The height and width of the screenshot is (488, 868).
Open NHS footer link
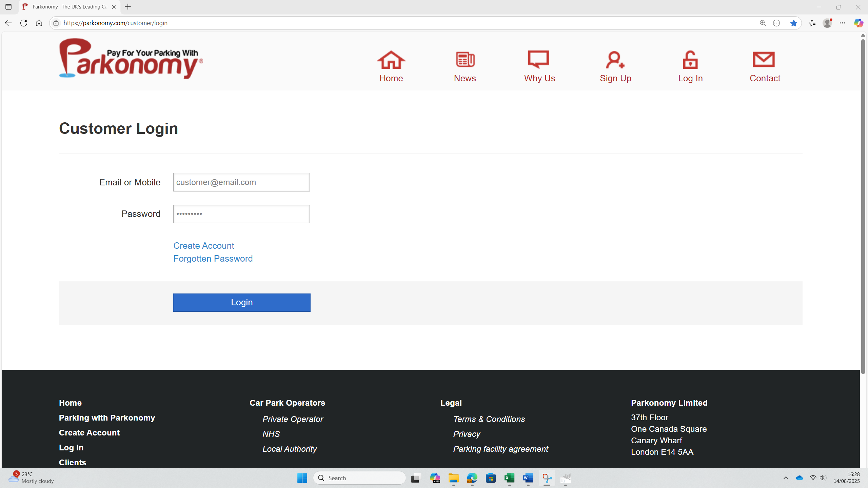pyautogui.click(x=271, y=434)
